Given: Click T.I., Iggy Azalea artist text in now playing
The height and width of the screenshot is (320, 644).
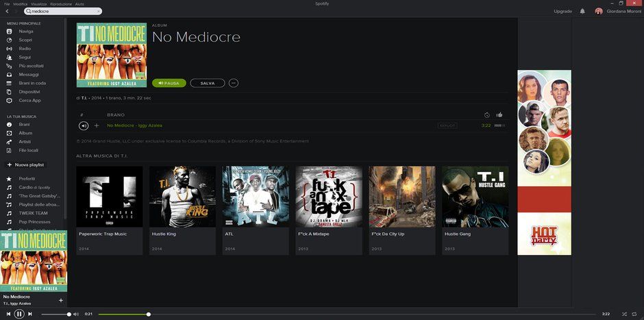Looking at the screenshot, I should pyautogui.click(x=17, y=304).
